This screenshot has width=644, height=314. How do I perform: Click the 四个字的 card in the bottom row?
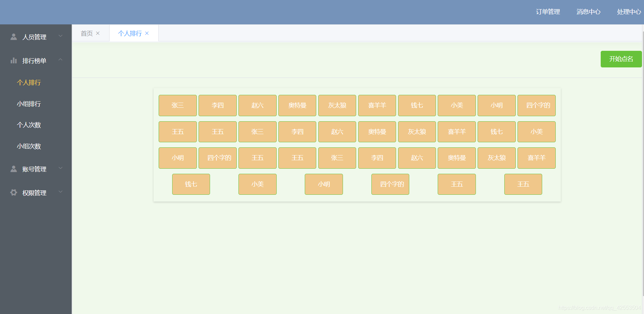pos(390,184)
